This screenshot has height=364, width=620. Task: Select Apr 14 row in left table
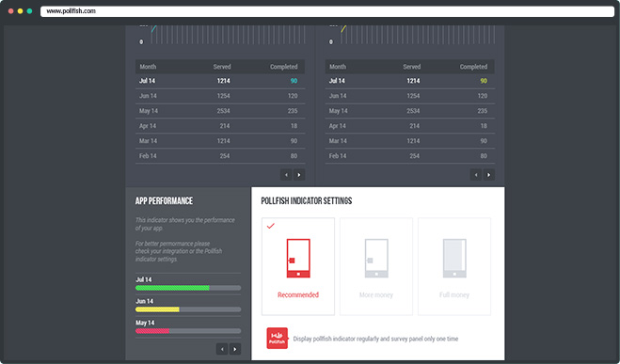pyautogui.click(x=220, y=126)
